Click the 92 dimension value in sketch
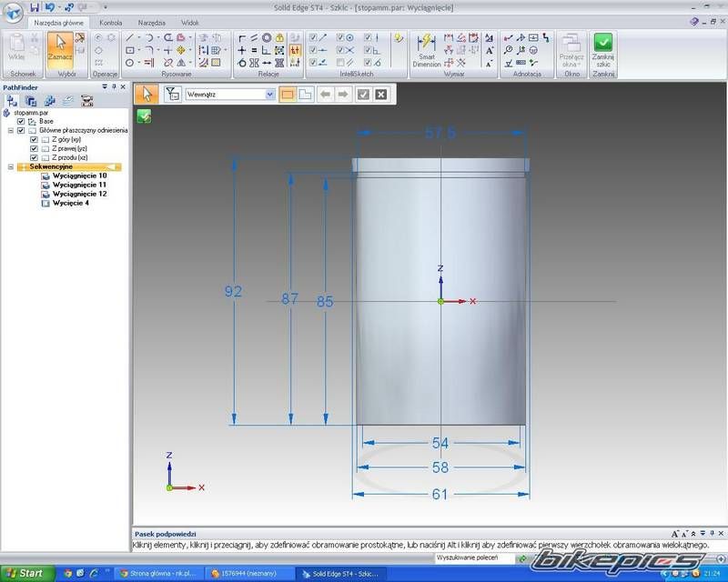 tap(233, 292)
